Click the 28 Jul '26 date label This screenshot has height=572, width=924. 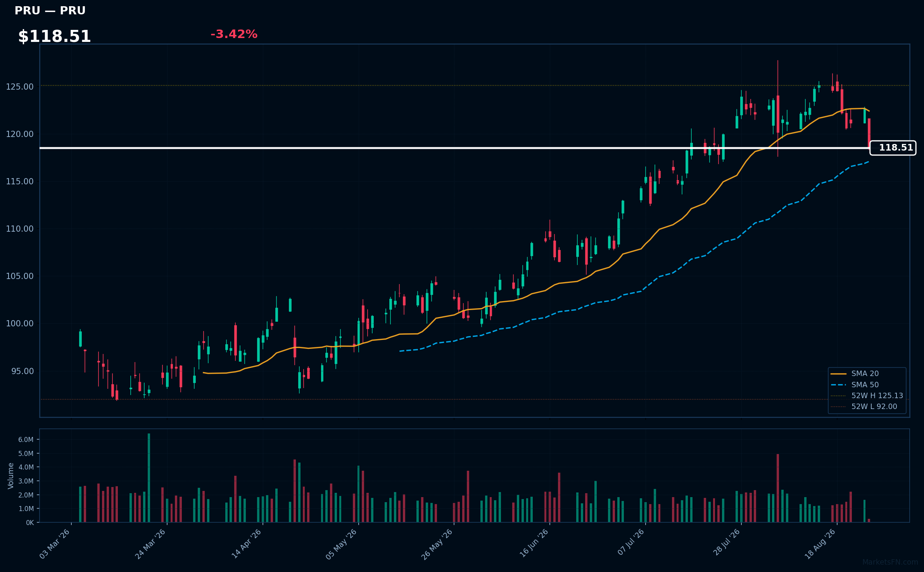pyautogui.click(x=727, y=542)
